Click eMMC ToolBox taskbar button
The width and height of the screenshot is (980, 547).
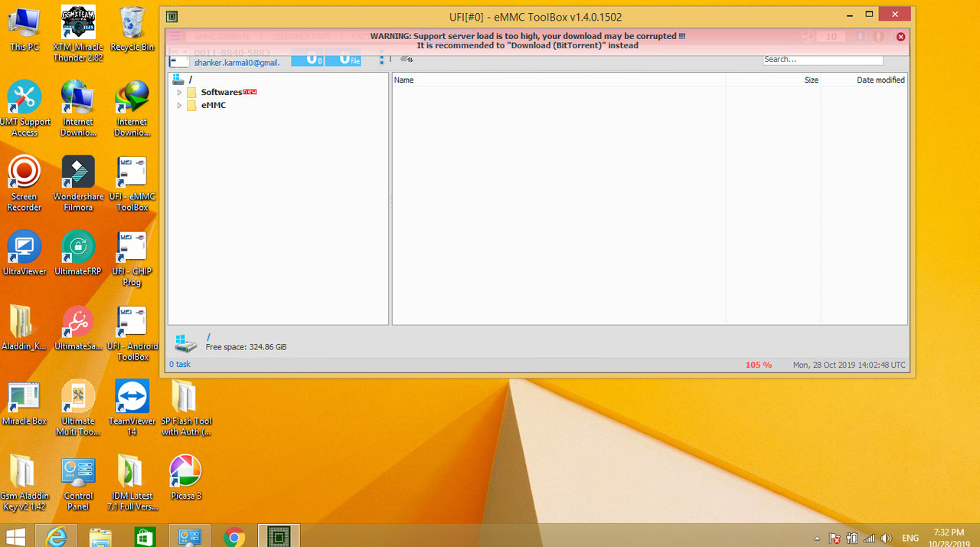(x=279, y=536)
